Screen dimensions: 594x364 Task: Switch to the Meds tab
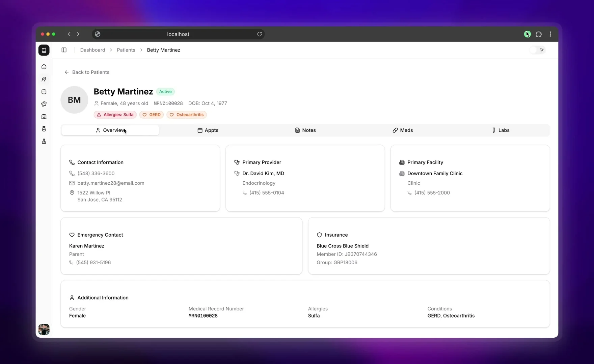coord(403,130)
